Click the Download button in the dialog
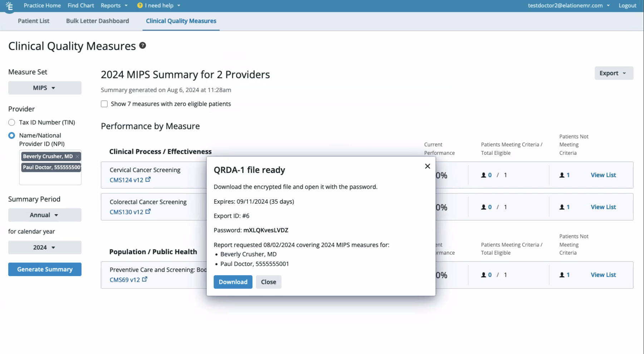 [233, 282]
